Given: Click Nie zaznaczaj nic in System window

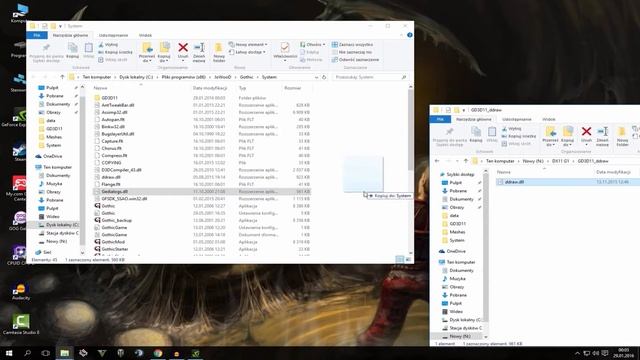Looking at the screenshot, I should [352, 52].
